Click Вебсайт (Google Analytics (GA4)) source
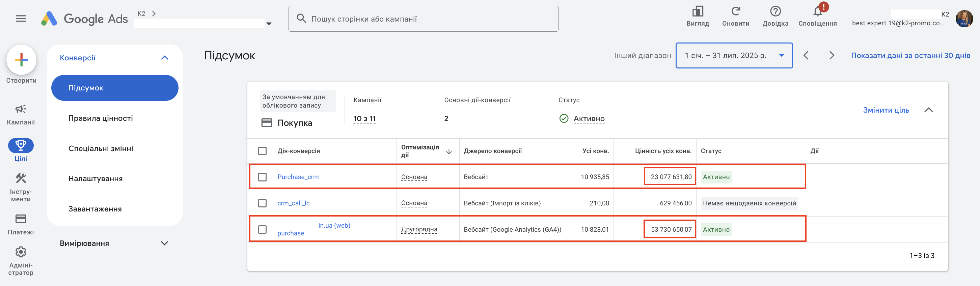980x286 pixels. (513, 229)
